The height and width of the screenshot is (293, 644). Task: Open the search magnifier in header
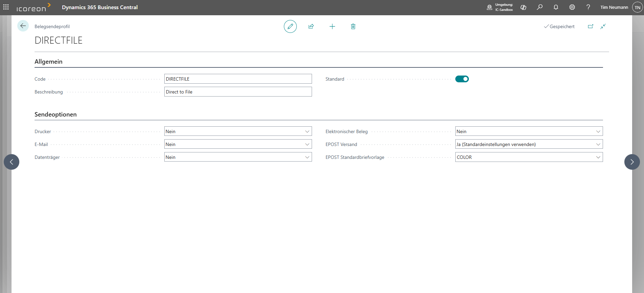click(540, 7)
